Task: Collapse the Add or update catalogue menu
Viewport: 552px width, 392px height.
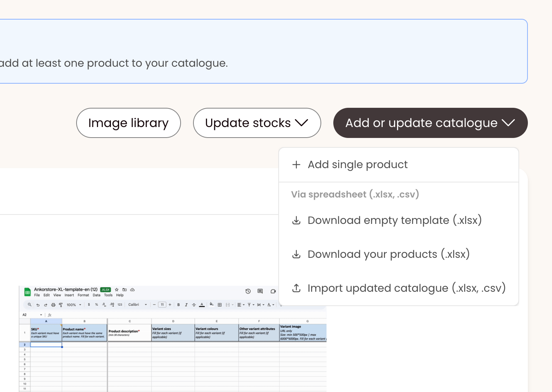Action: [x=430, y=123]
